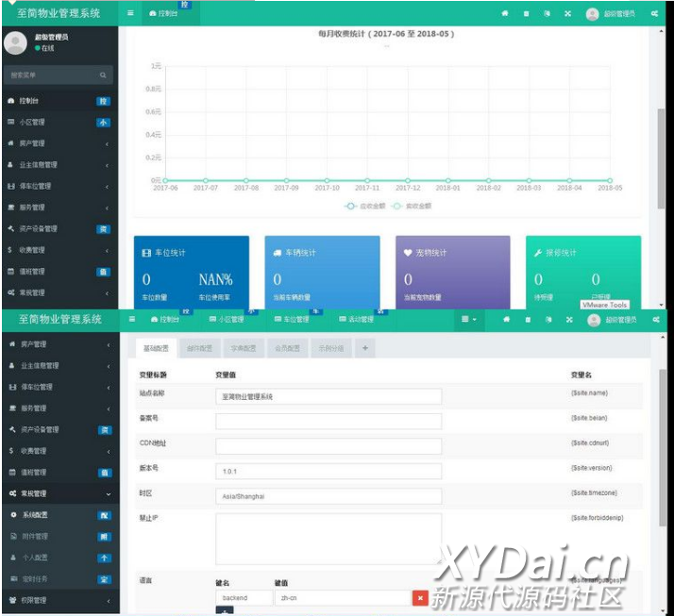674x616 pixels.
Task: Switch to the 示例分组 tab
Action: (x=331, y=348)
